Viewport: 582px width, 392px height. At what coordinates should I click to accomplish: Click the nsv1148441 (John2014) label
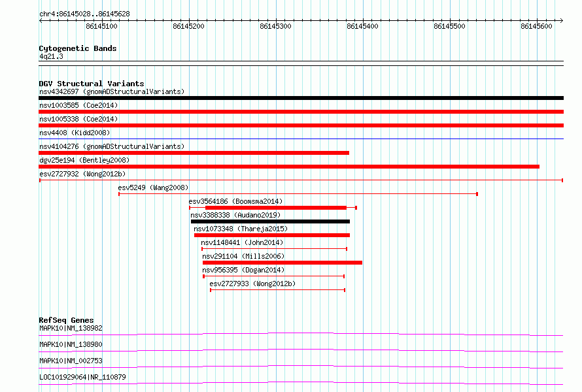pyautogui.click(x=242, y=242)
